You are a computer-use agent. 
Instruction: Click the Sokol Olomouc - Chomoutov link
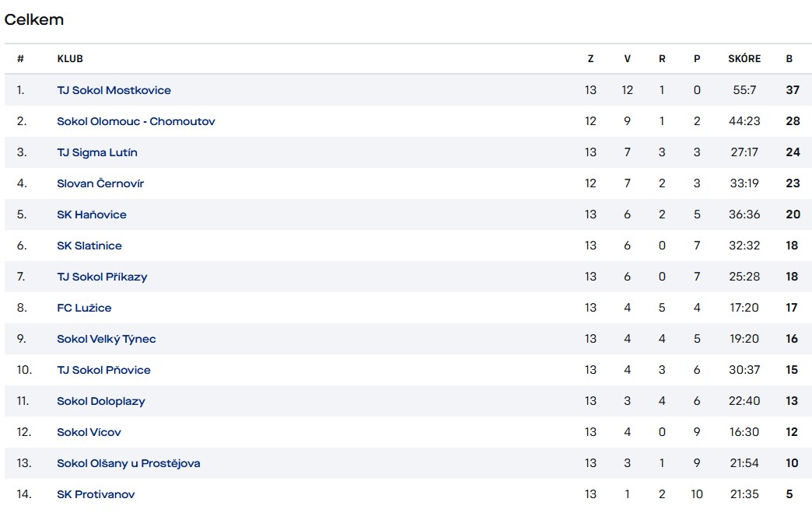pos(135,121)
